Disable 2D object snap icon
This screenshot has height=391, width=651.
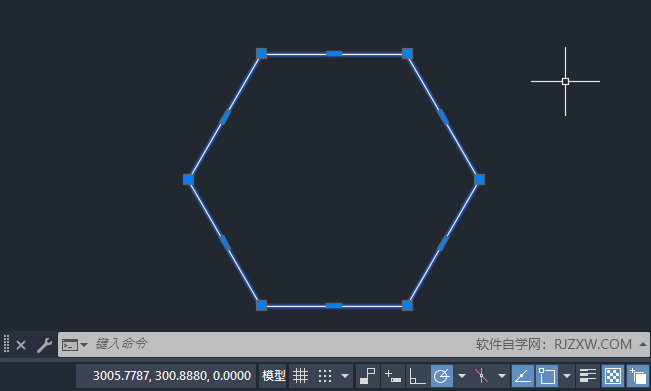click(547, 376)
